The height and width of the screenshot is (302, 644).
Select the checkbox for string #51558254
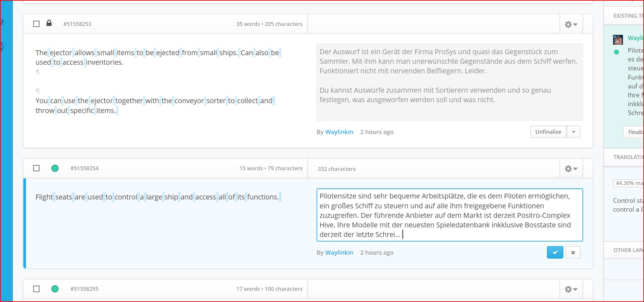[37, 168]
